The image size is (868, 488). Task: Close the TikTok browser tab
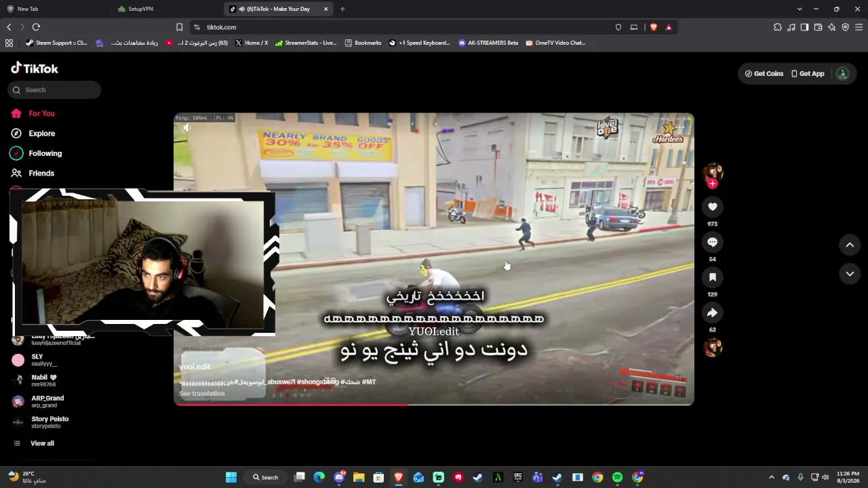click(326, 9)
